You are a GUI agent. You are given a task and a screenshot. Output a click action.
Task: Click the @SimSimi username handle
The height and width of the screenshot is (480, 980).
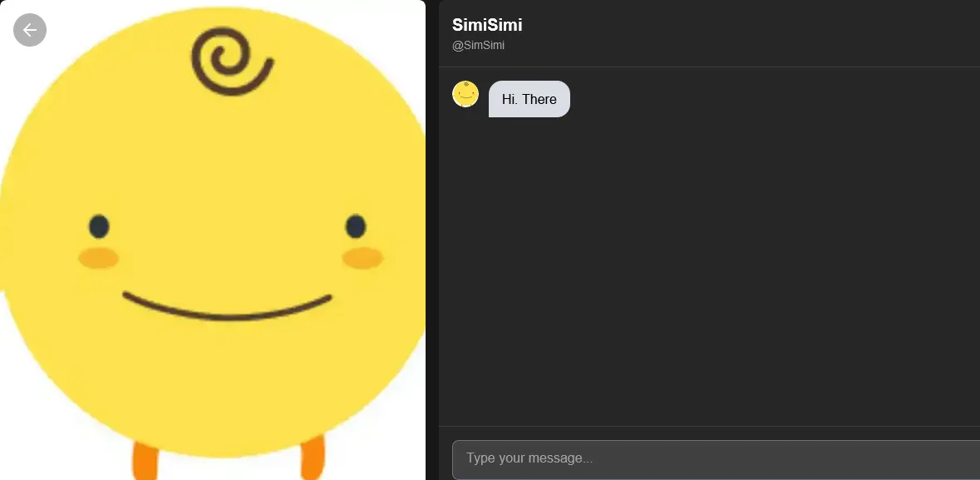click(x=478, y=46)
